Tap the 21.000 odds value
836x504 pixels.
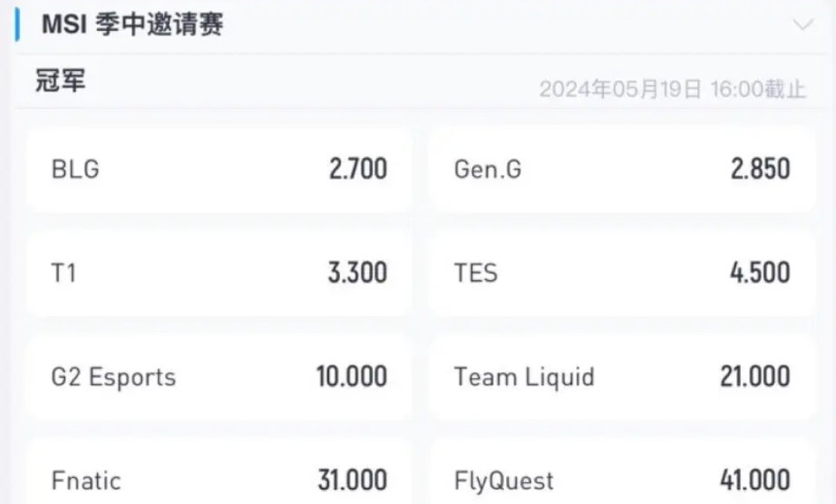point(754,376)
